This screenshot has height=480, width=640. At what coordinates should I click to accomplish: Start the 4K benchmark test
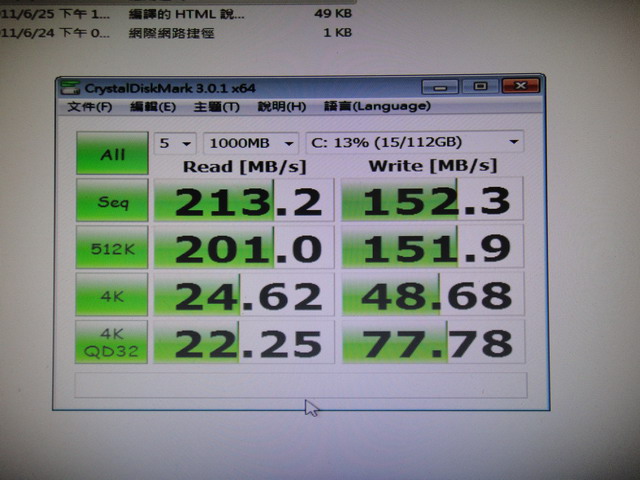click(112, 294)
